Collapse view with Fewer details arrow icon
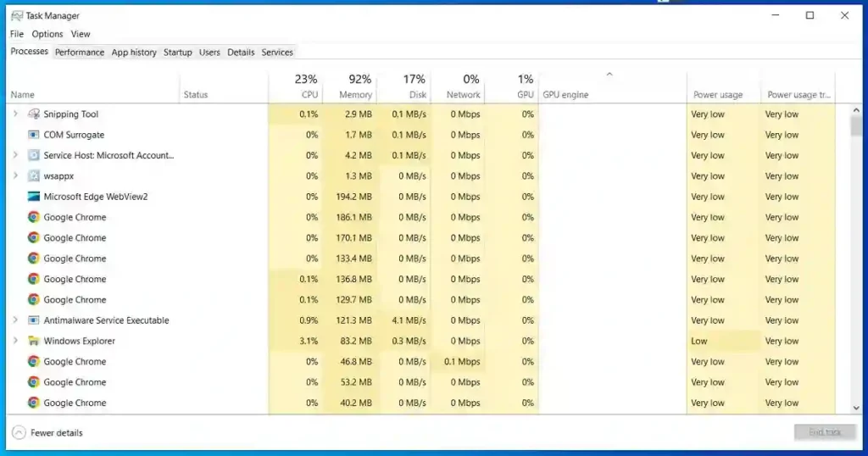Image resolution: width=868 pixels, height=456 pixels. [19, 433]
